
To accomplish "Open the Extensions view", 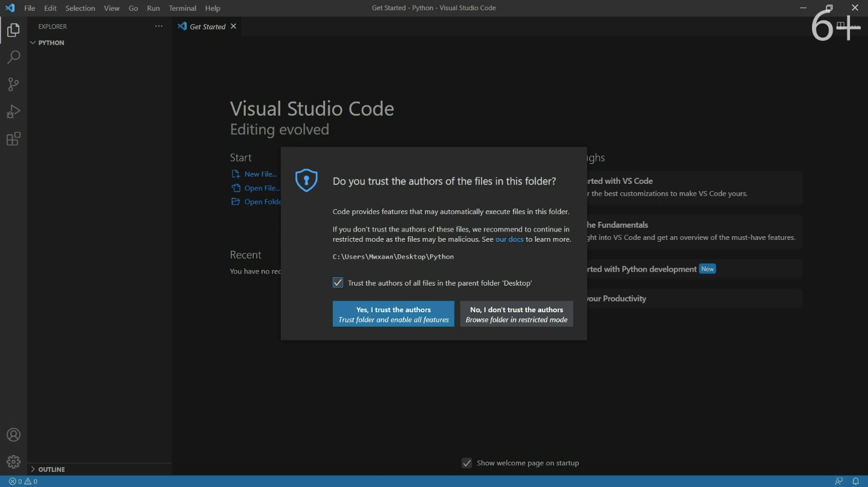I will (x=13, y=139).
